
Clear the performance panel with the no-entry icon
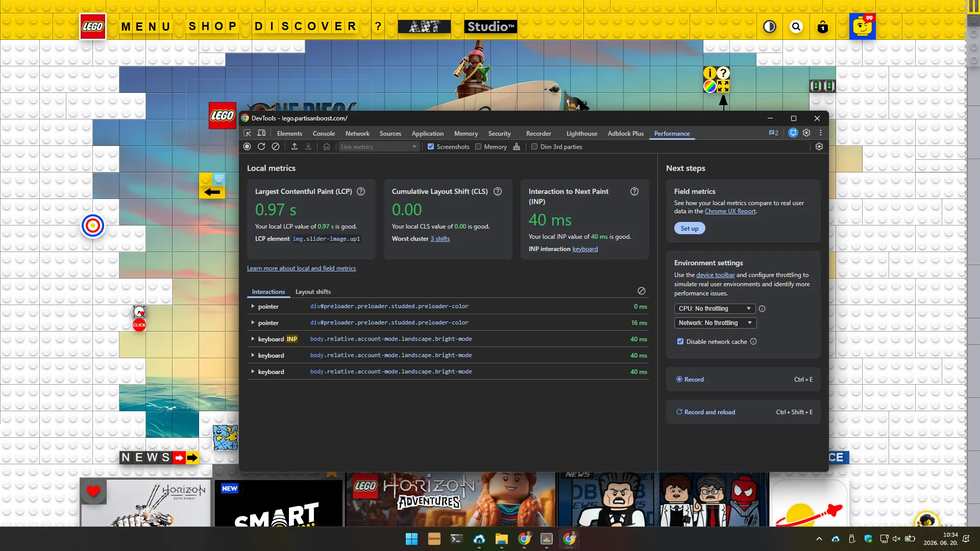276,147
